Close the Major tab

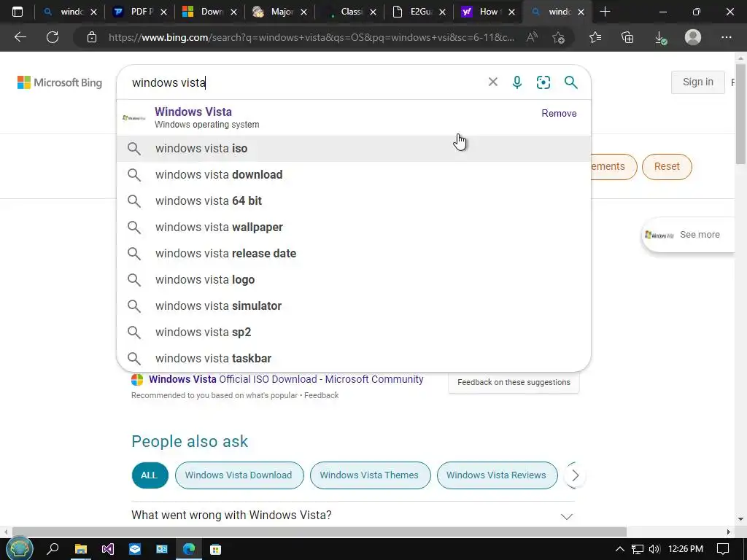coord(303,12)
